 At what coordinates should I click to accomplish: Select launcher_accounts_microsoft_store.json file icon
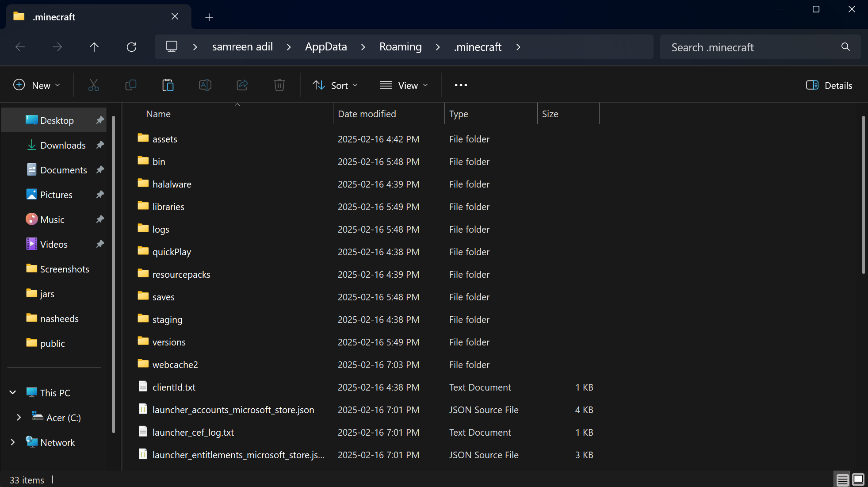click(x=143, y=409)
